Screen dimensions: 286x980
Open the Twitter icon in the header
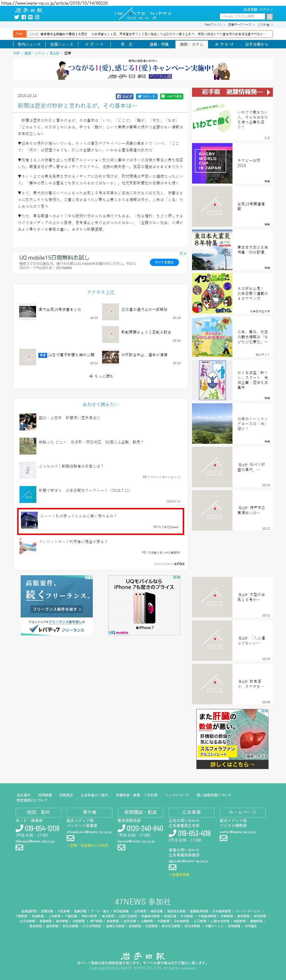(16, 17)
